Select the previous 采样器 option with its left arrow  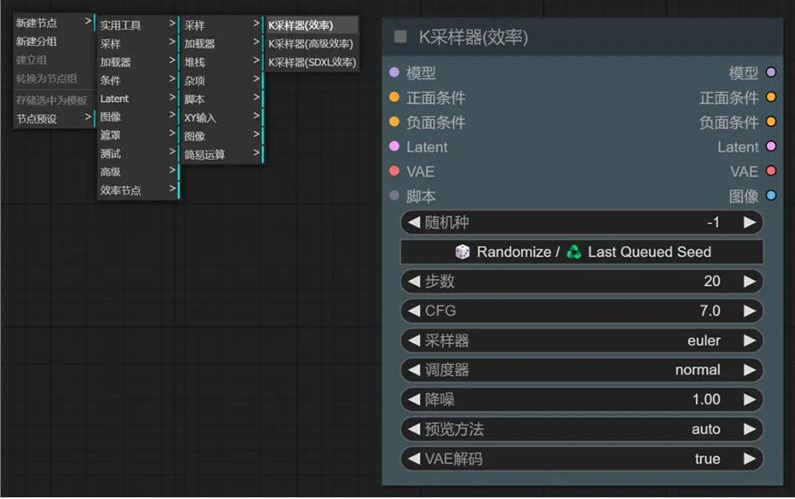tap(414, 341)
